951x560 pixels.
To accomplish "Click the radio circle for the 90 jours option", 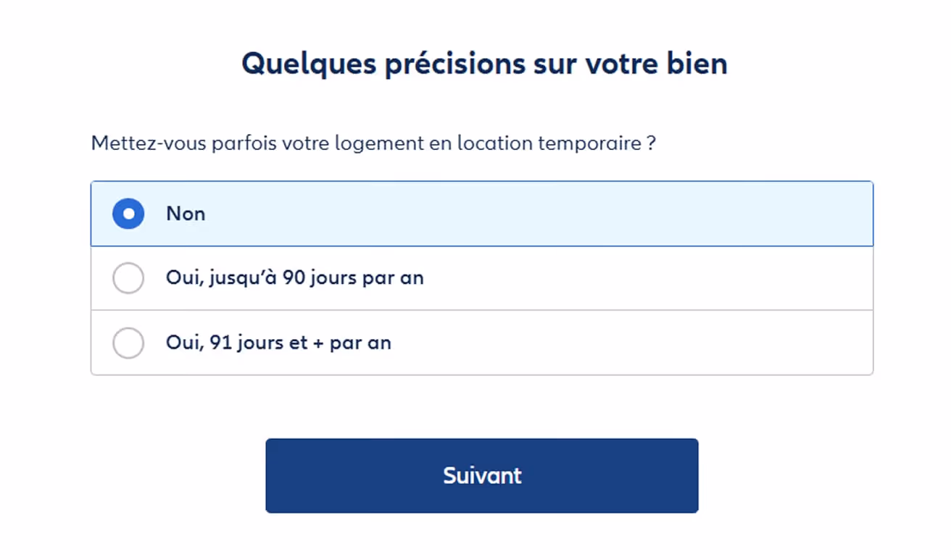I will pyautogui.click(x=128, y=278).
